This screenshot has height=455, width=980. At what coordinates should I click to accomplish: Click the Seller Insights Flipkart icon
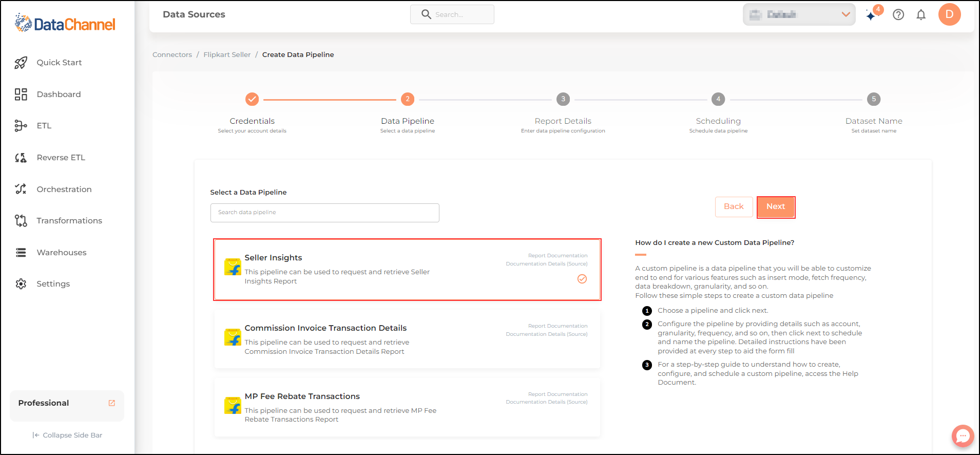coord(233,267)
